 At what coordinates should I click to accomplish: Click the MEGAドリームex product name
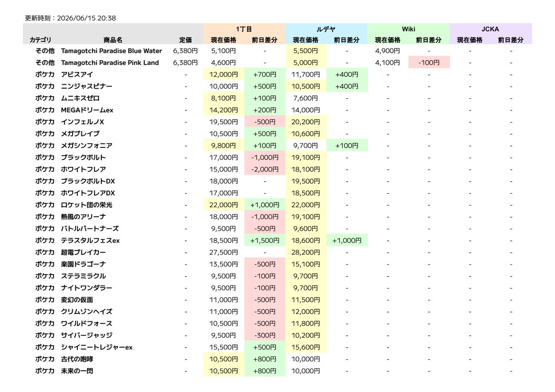87,110
